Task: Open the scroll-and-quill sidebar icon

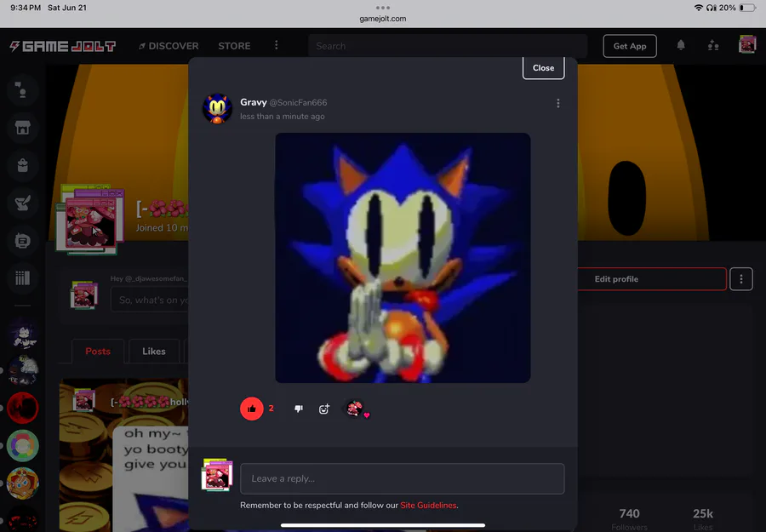Action: coord(22,203)
